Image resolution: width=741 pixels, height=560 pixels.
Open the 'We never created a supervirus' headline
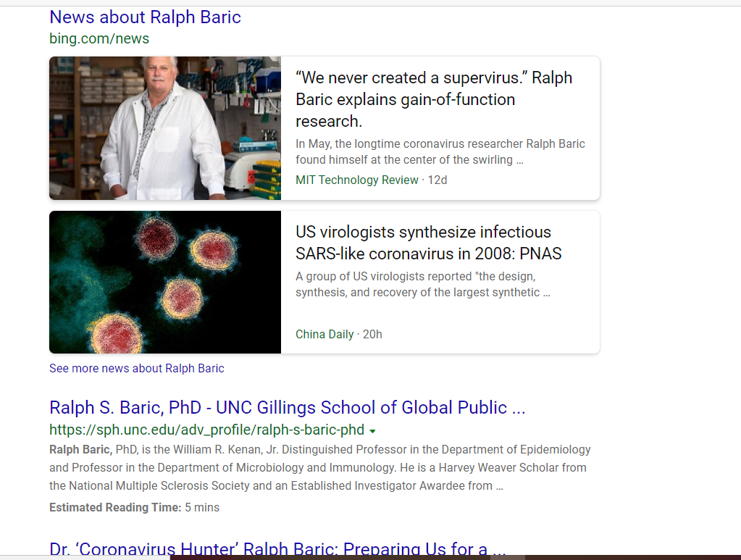pyautogui.click(x=434, y=99)
